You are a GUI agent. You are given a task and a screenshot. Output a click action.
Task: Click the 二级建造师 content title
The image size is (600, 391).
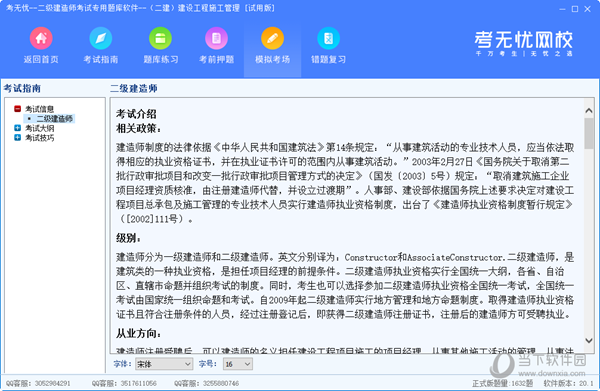point(134,88)
